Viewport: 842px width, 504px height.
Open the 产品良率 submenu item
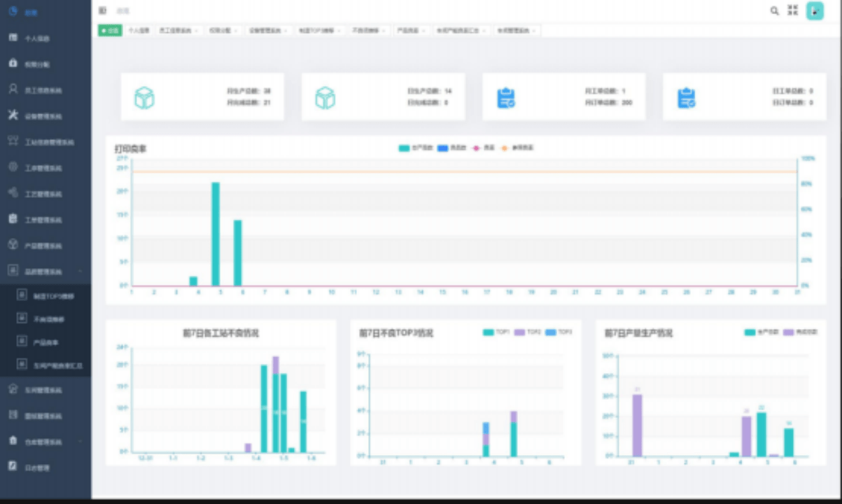coord(45,342)
